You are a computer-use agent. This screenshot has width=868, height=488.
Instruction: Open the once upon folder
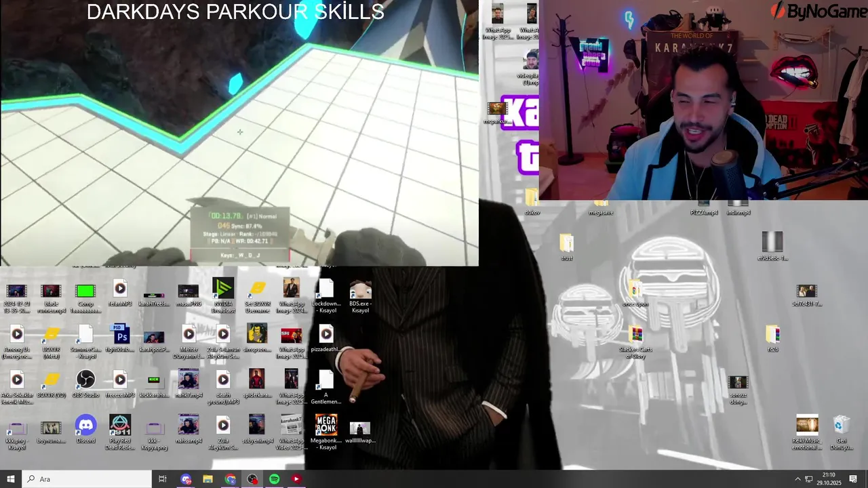pyautogui.click(x=635, y=289)
